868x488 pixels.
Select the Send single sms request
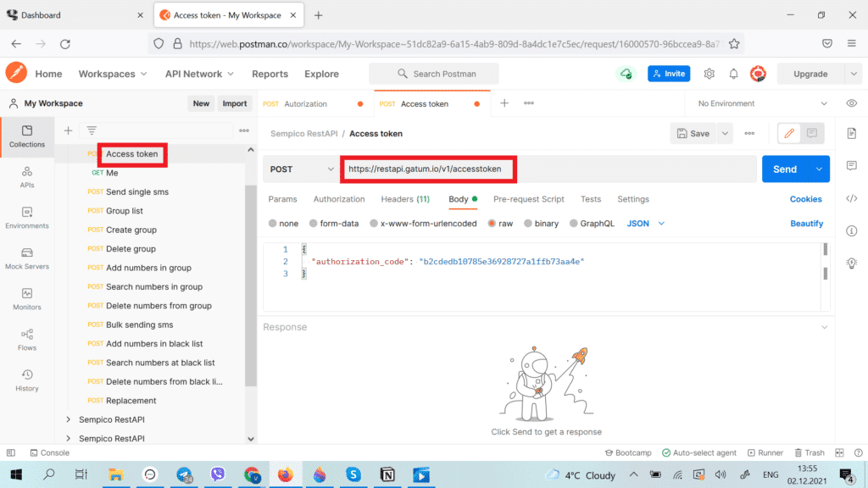tap(137, 192)
